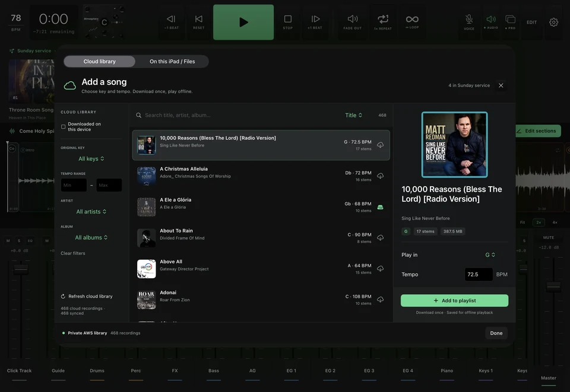The height and width of the screenshot is (392, 570).
Task: Click the Matt Redman album cover
Action: pyautogui.click(x=454, y=145)
